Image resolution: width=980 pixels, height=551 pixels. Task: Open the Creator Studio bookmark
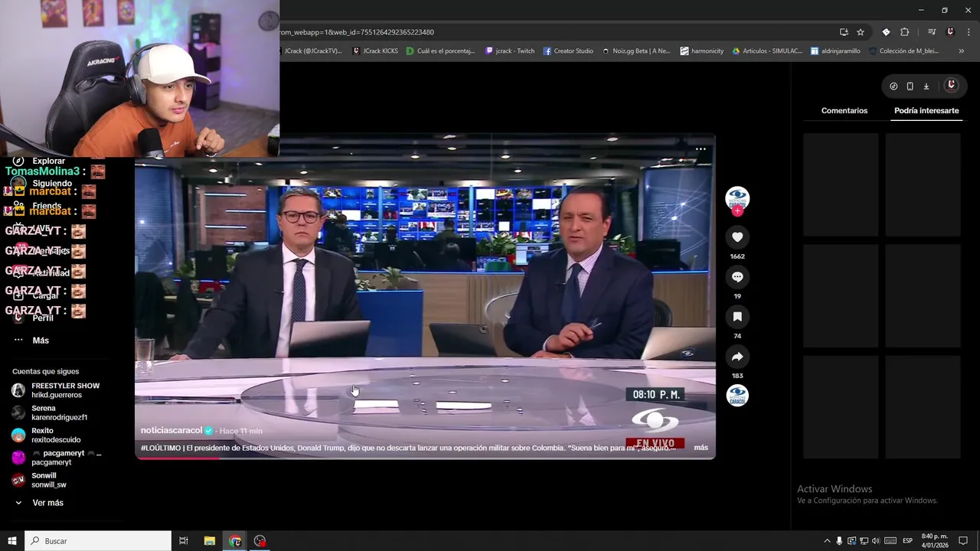click(x=568, y=51)
